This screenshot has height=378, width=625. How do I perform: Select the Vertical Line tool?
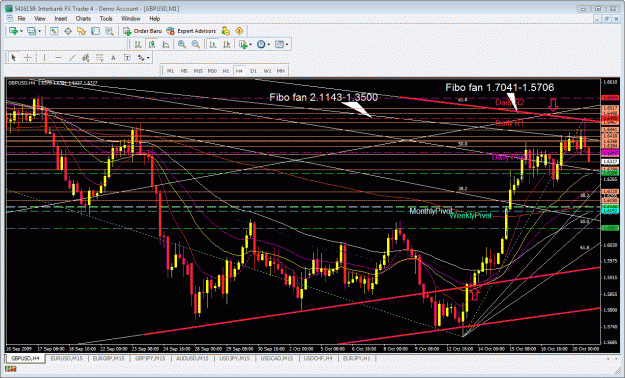[x=44, y=58]
